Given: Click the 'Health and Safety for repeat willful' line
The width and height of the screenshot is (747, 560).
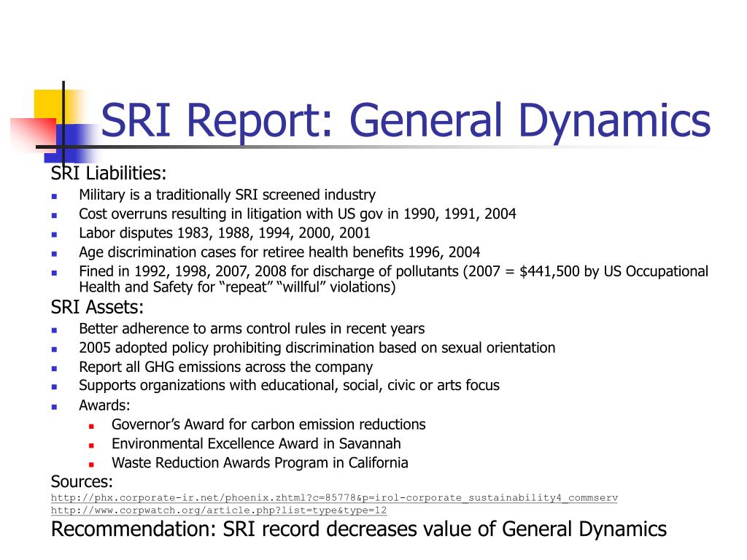Looking at the screenshot, I should click(x=237, y=287).
